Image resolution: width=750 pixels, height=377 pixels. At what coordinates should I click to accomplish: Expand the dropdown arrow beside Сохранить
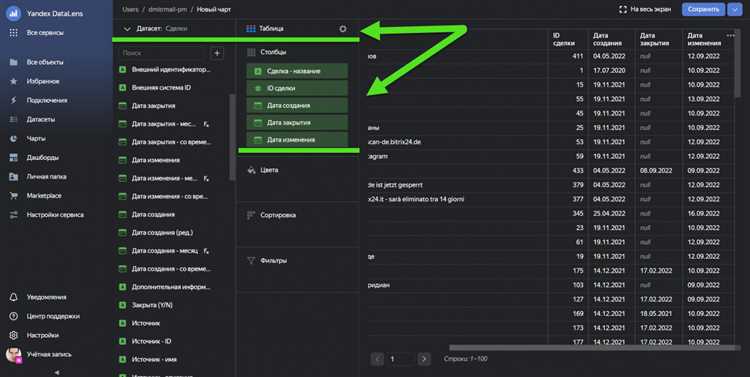735,9
